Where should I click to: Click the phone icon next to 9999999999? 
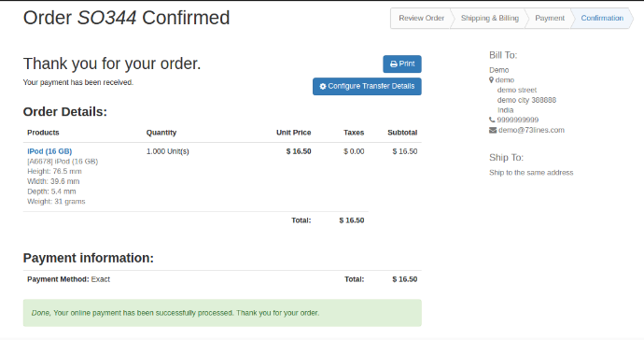tap(492, 120)
